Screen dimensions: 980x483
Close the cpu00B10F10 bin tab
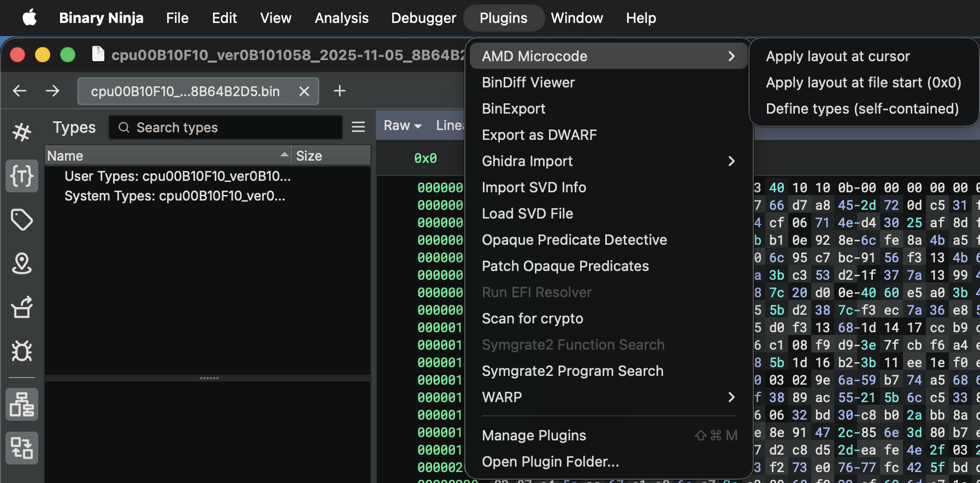click(x=304, y=91)
